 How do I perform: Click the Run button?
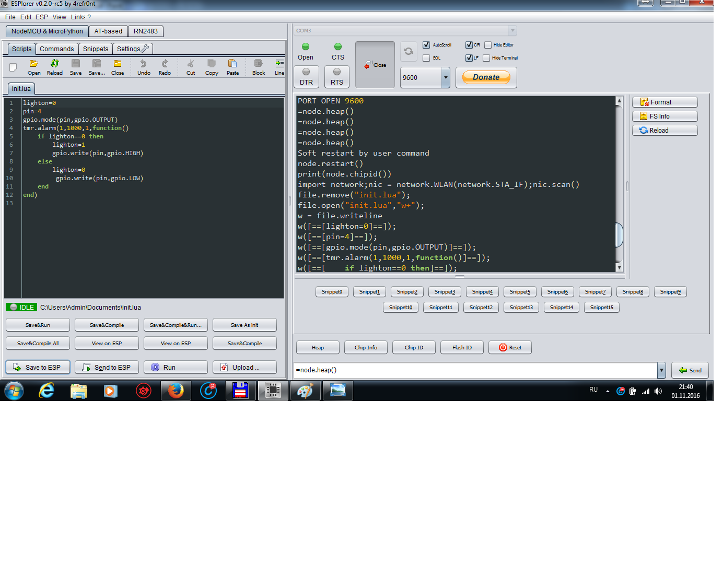[176, 368]
